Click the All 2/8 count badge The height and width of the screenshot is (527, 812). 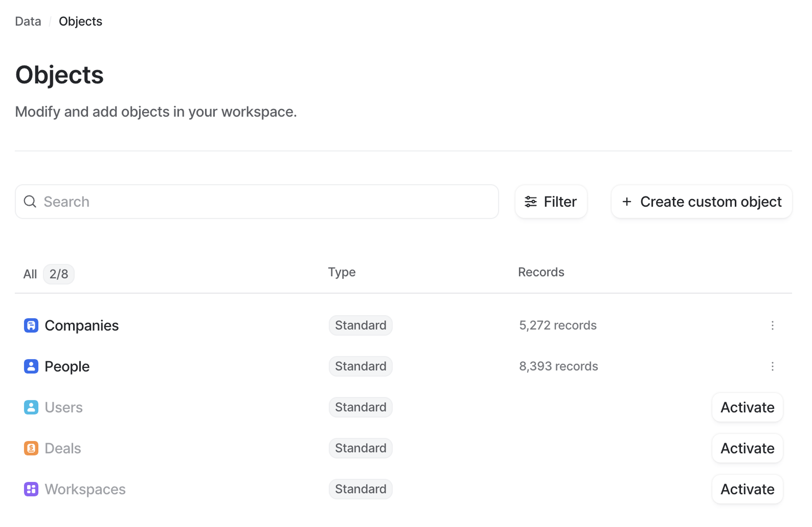59,274
